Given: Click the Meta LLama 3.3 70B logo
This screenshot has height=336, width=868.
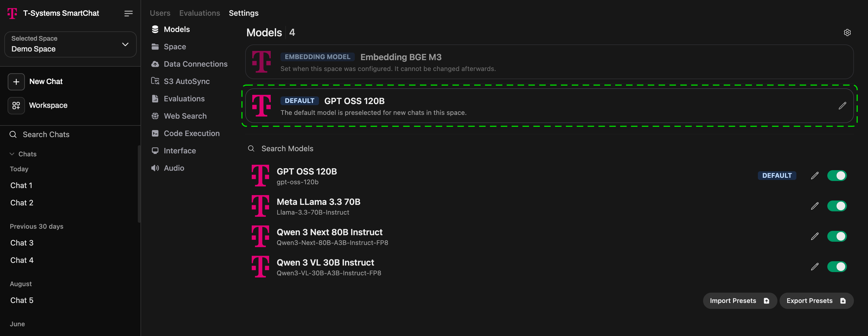Looking at the screenshot, I should click(x=260, y=206).
